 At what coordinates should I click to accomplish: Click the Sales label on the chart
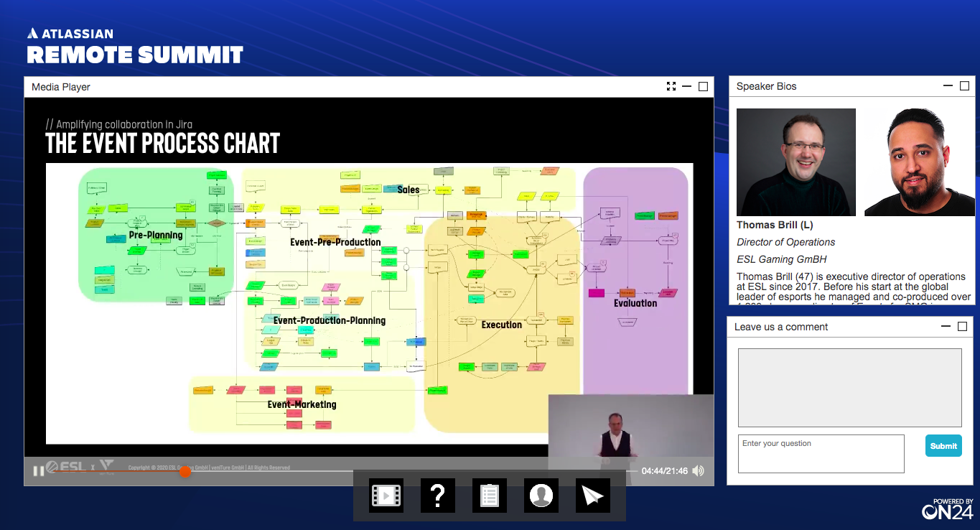[409, 190]
